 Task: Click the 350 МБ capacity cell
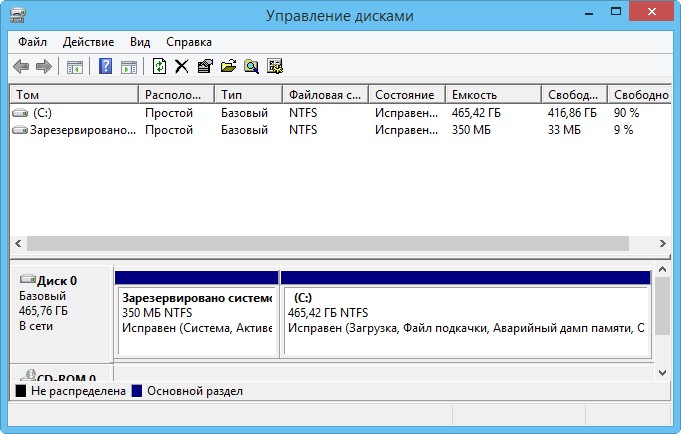471,130
